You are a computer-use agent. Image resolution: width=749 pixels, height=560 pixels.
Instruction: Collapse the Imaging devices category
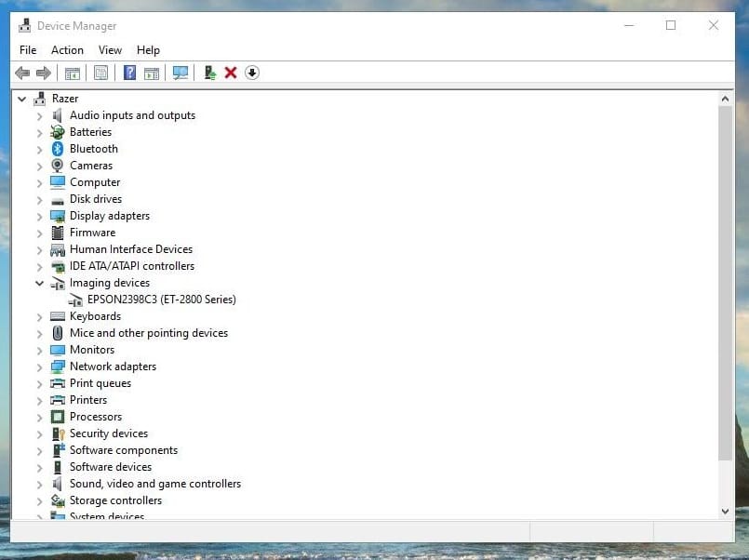coord(40,283)
